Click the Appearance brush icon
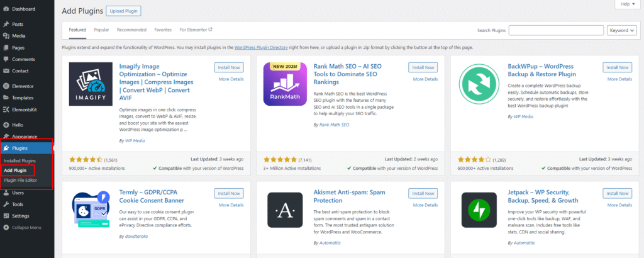 point(6,137)
